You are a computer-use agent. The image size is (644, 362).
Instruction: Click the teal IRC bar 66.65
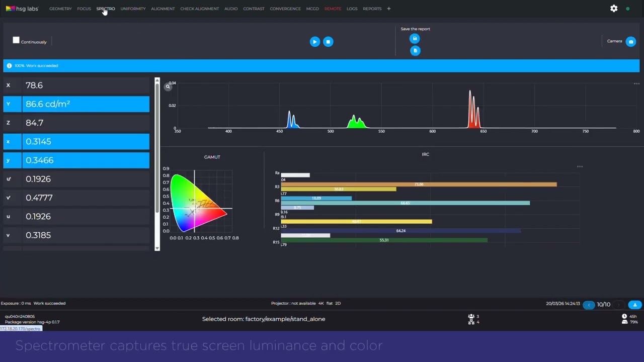pos(405,203)
